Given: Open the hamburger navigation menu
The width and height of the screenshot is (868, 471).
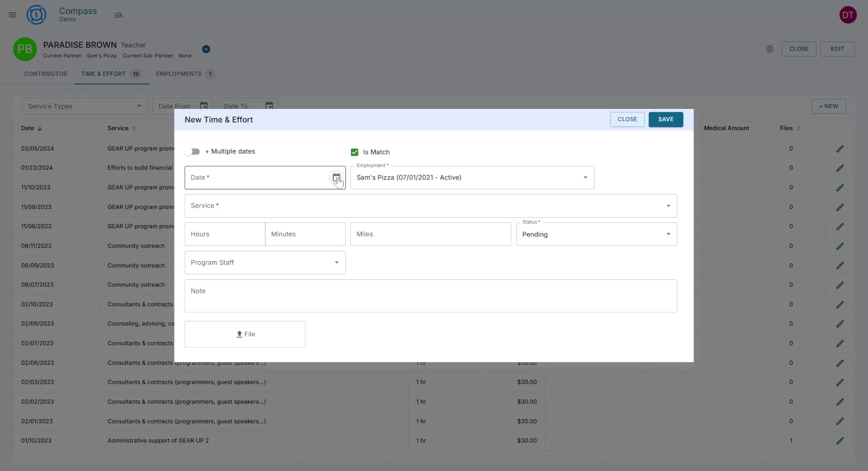Looking at the screenshot, I should 12,14.
